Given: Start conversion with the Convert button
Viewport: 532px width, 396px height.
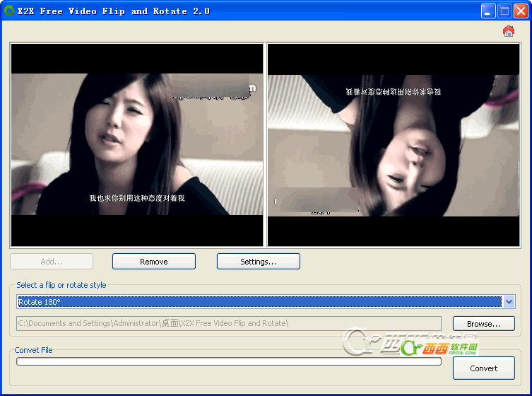Looking at the screenshot, I should click(x=483, y=368).
